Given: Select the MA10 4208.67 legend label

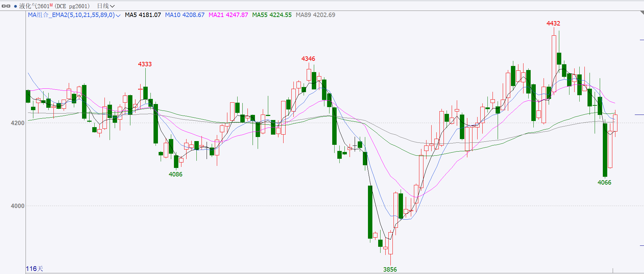Looking at the screenshot, I should coord(184,15).
